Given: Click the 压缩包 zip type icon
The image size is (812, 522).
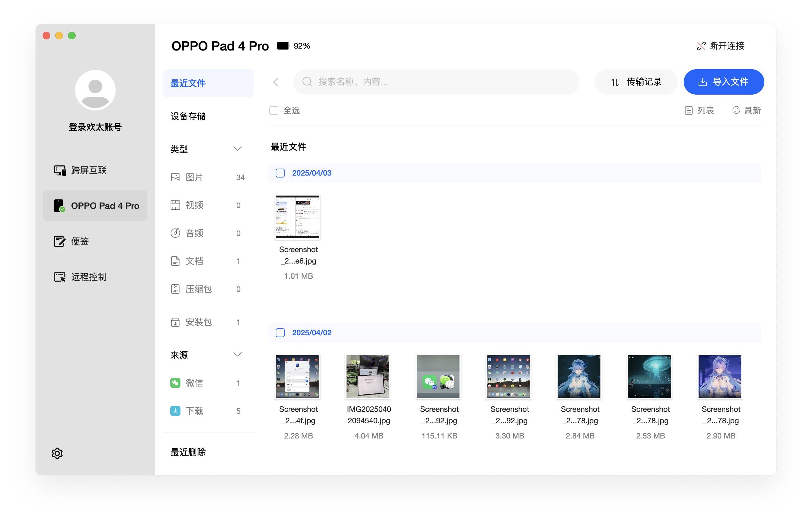Looking at the screenshot, I should 175,289.
